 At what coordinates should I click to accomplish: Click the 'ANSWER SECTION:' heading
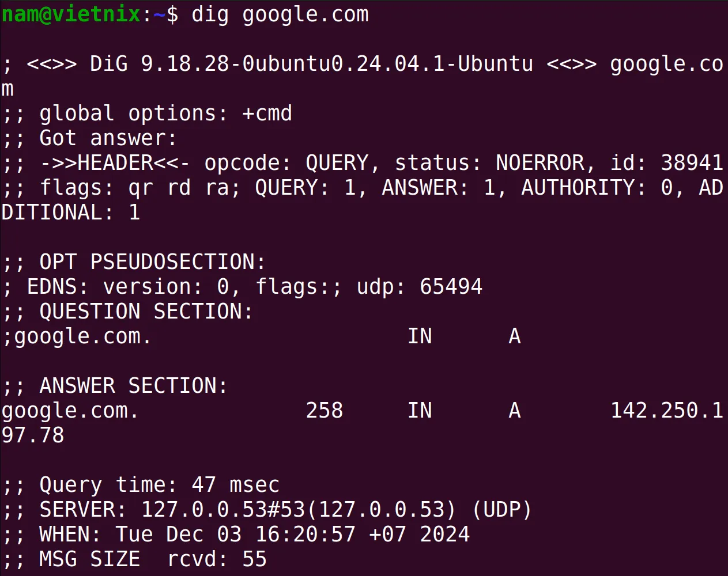pyautogui.click(x=134, y=386)
